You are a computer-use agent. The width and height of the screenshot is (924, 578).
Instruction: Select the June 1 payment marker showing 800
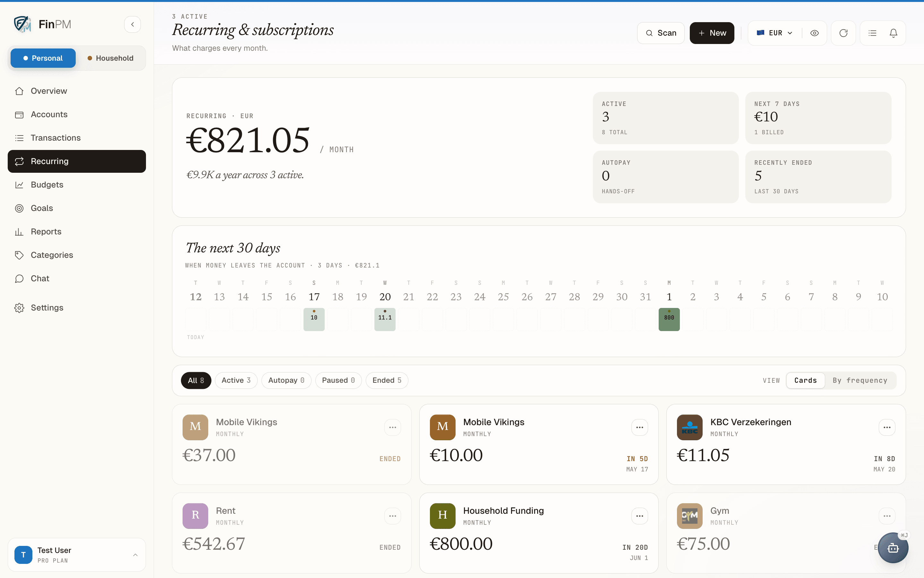point(669,319)
